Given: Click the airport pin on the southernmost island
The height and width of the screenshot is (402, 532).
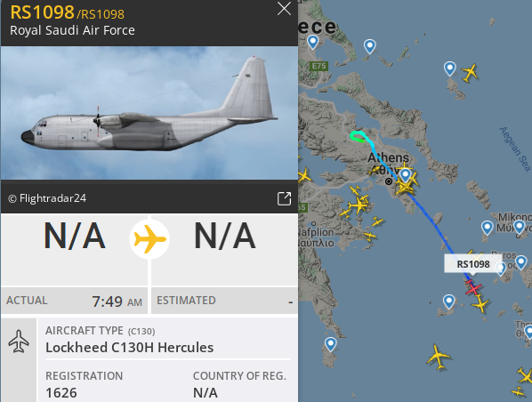Looking at the screenshot, I should tap(330, 345).
